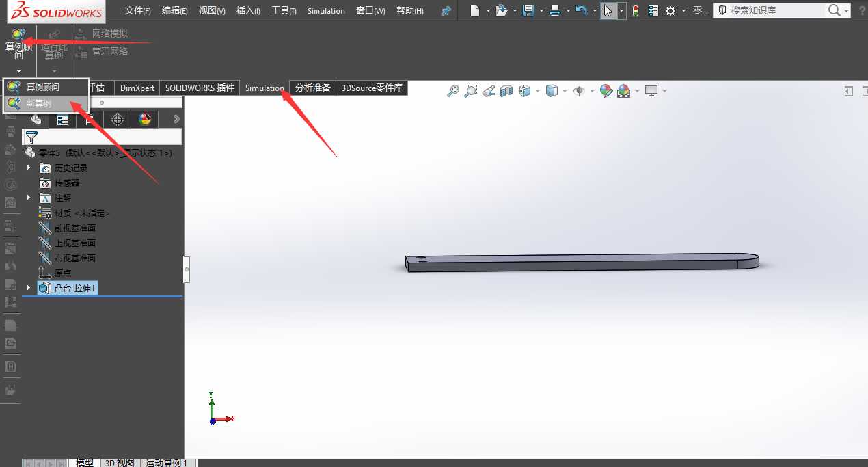Open the Simulation menu in menu bar
This screenshot has height=467, width=868.
coord(326,11)
